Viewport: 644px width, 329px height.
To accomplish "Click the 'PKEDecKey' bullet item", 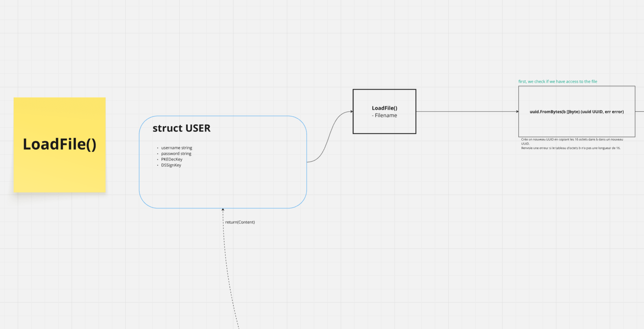I will (172, 159).
